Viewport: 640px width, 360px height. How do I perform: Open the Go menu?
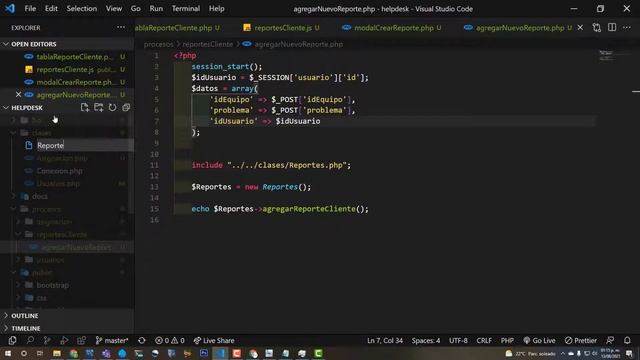136,9
